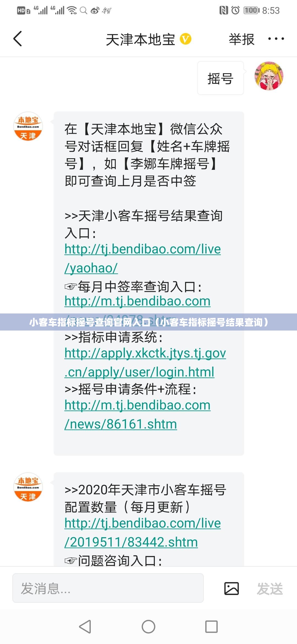The width and height of the screenshot is (297, 644).
Task: Tap the Android back navigation triangle
Action: [85, 627]
